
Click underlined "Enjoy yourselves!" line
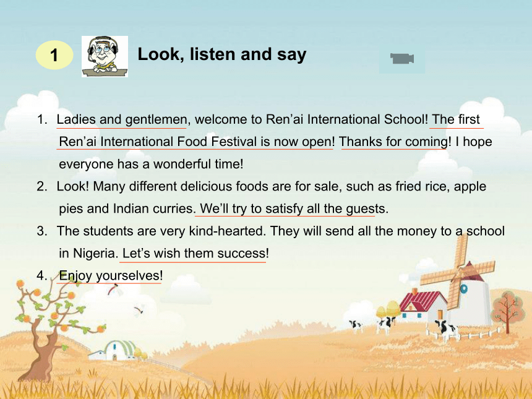pos(111,275)
